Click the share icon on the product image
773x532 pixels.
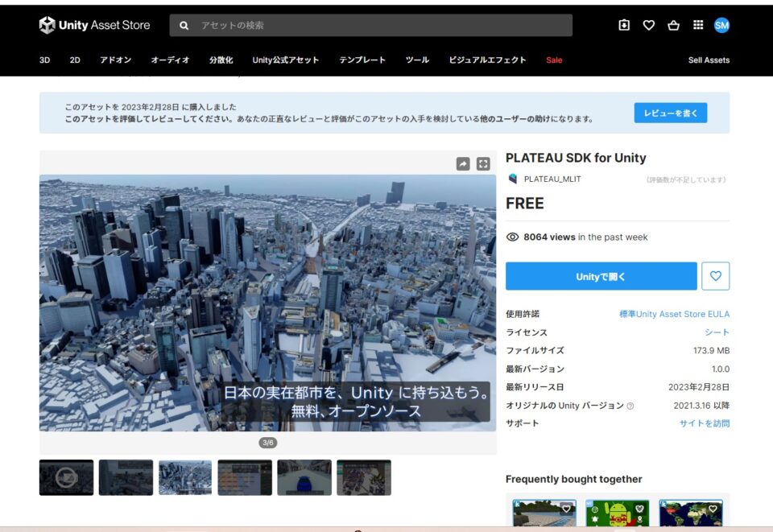tap(462, 163)
